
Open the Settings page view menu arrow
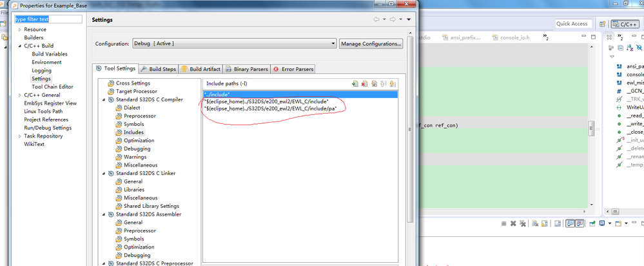409,19
